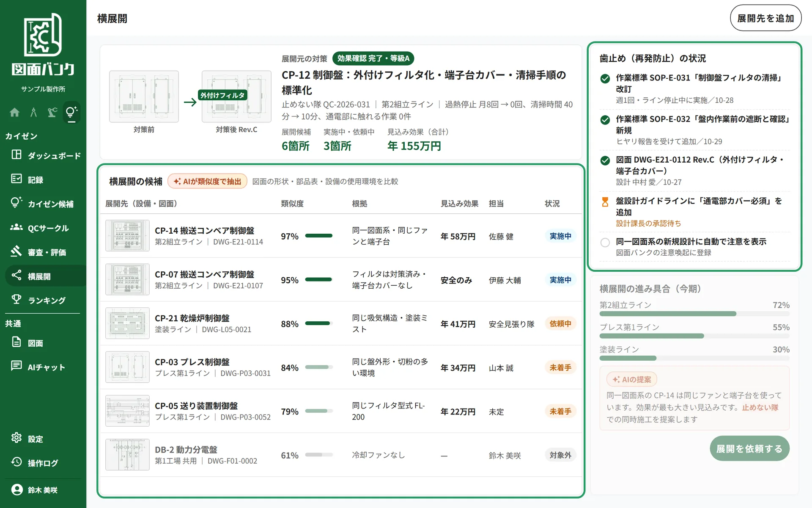Image resolution: width=812 pixels, height=508 pixels.
Task: Click hourglass status for 盤設計ガイドライン item
Action: pyautogui.click(x=605, y=202)
